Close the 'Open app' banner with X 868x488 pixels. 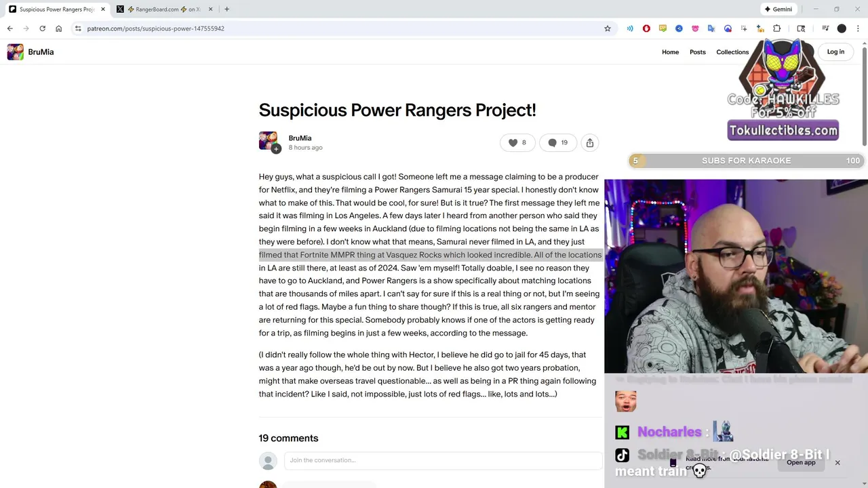point(837,463)
